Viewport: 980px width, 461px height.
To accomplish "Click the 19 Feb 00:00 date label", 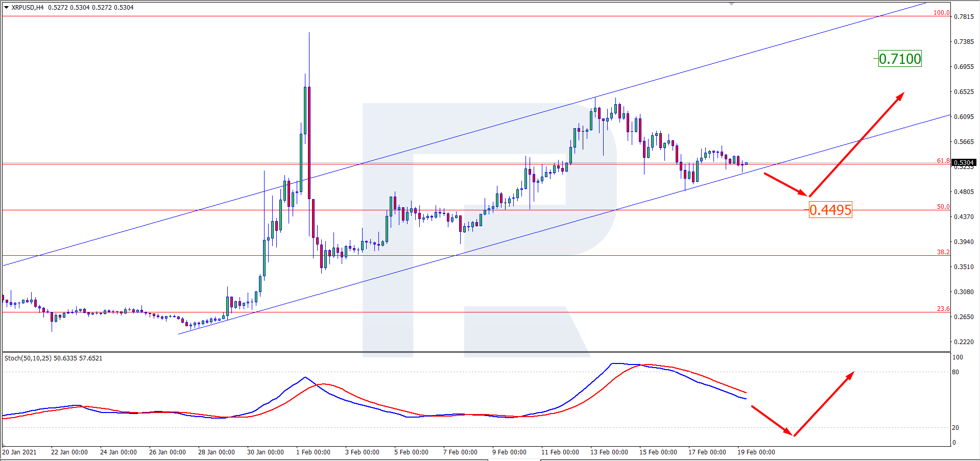I will (x=756, y=452).
